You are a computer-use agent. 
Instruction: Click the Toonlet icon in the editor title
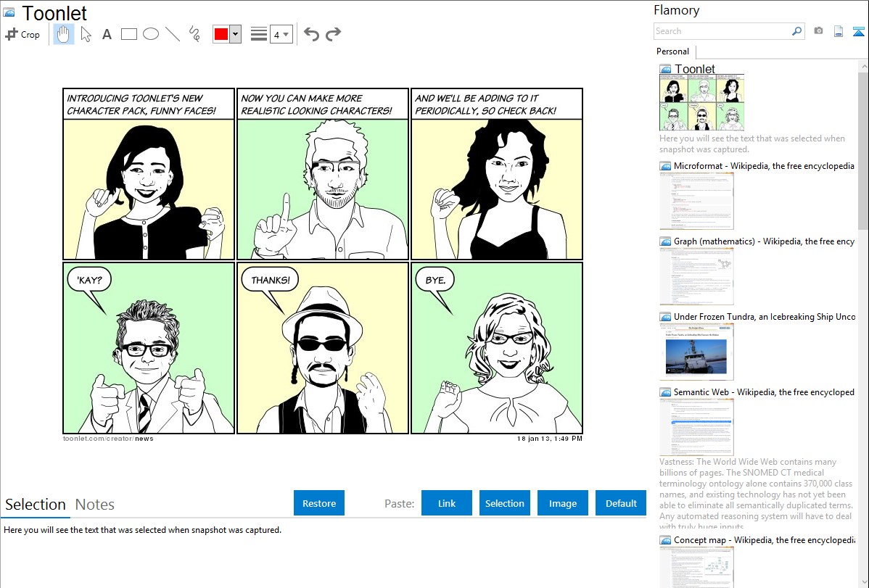coord(9,12)
